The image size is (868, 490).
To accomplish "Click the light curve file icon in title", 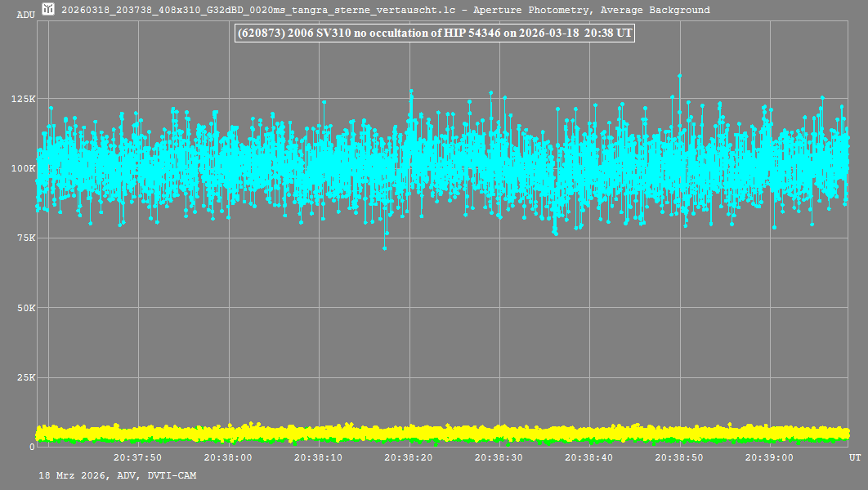I will 49,10.
